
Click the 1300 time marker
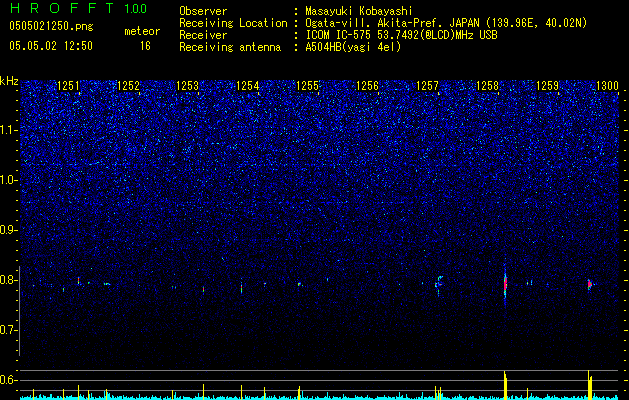point(607,86)
